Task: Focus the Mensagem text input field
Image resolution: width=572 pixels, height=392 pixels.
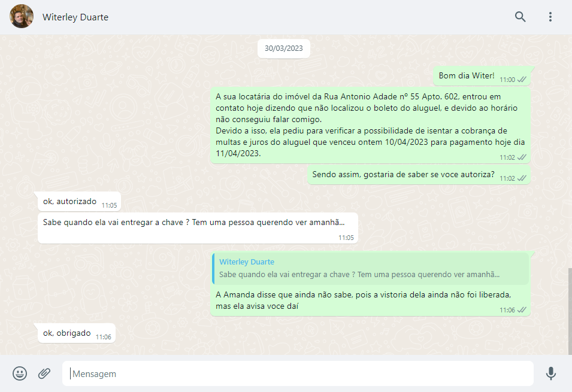Action: (x=298, y=373)
